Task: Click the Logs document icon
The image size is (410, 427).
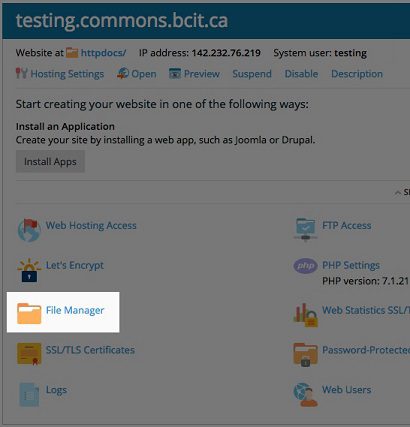Action: [29, 394]
